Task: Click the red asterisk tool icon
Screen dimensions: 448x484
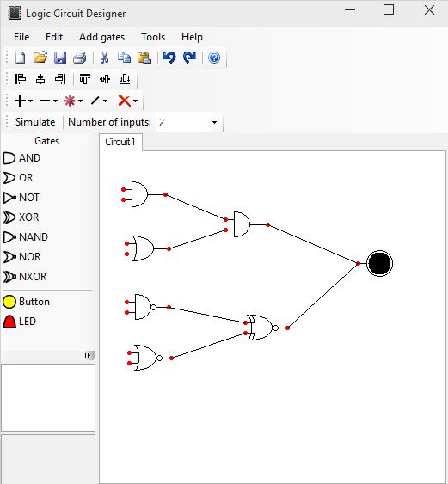Action: [x=70, y=101]
